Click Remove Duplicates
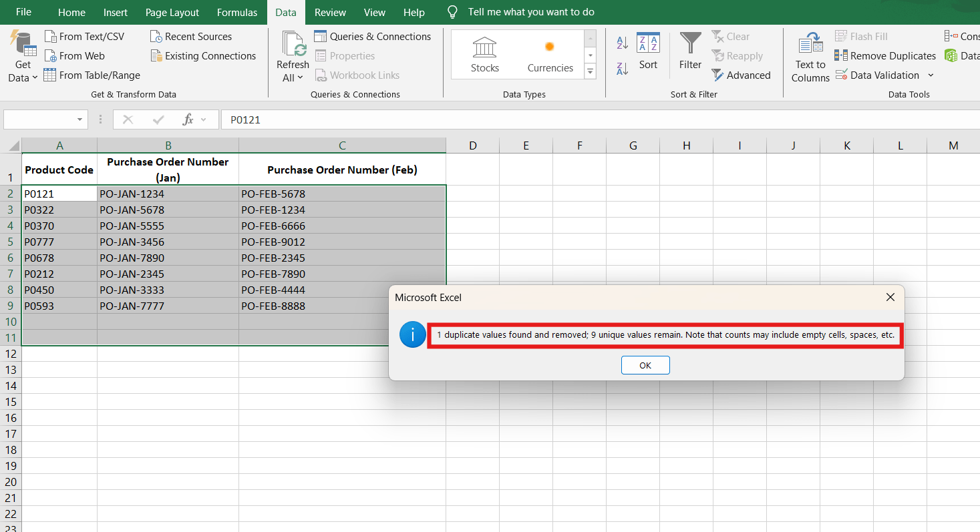This screenshot has width=980, height=532. [885, 56]
